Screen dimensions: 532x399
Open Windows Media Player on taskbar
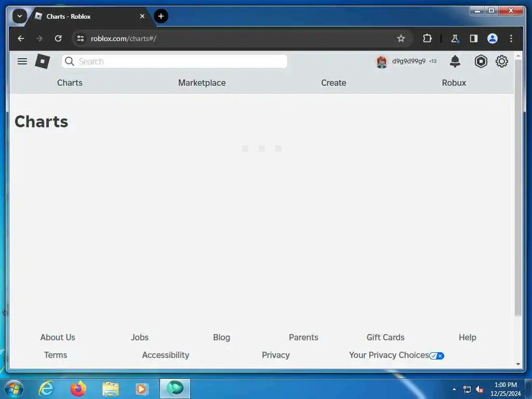pos(141,389)
